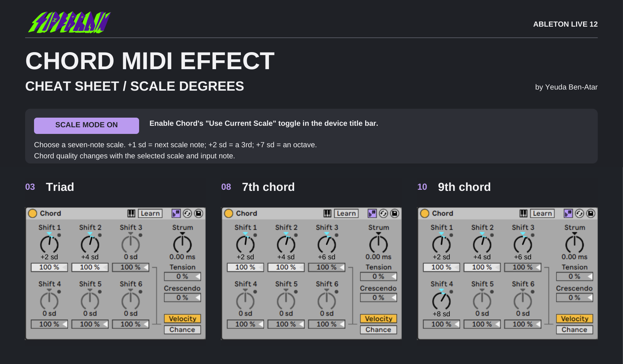Select the Chance tab in the 7th chord device
Viewport: 623px width, 364px height.
point(378,330)
